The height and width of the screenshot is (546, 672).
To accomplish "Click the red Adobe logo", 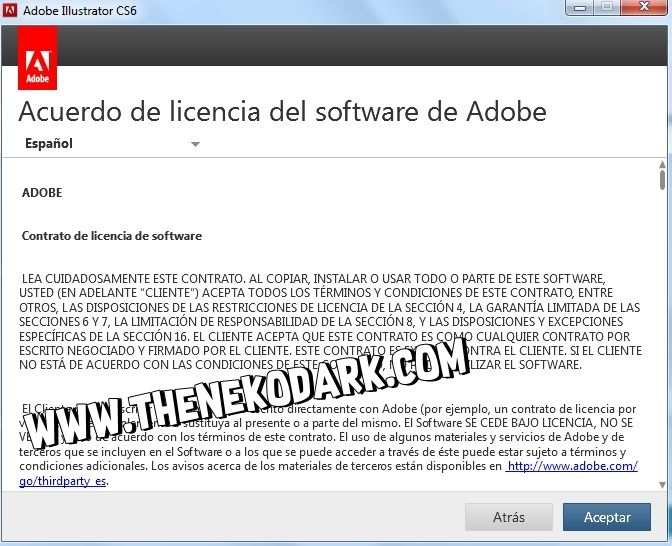I will tap(37, 58).
